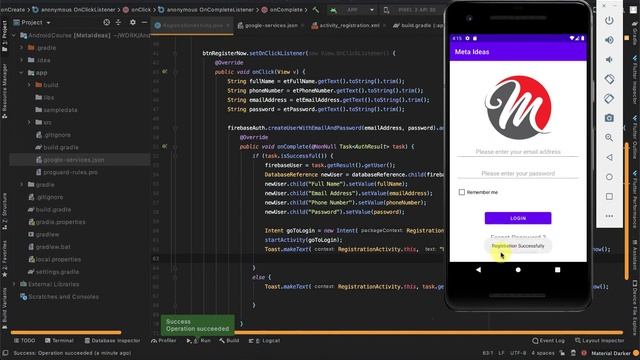Click emulator sidebar Back triangle icon
The image size is (640, 360).
click(609, 157)
